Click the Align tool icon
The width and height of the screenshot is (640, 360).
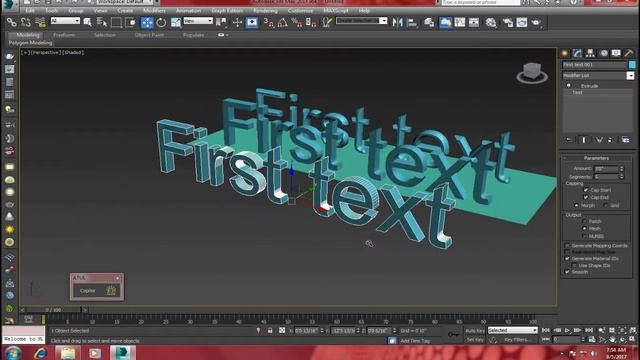[x=412, y=22]
